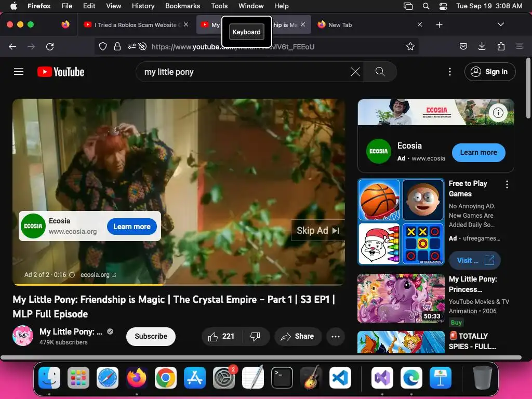Open the extensions puzzle icon
The height and width of the screenshot is (399, 532).
(x=501, y=46)
